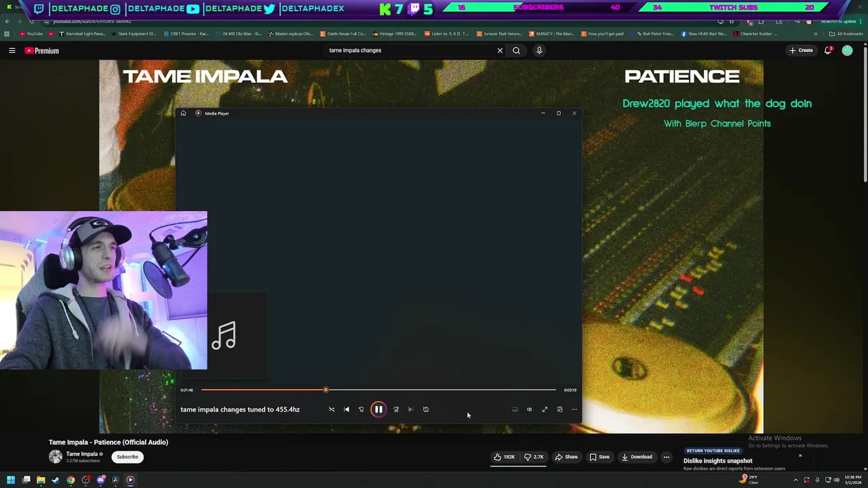The image size is (868, 488).
Task: Share the Tame Impala video
Action: pos(566,457)
